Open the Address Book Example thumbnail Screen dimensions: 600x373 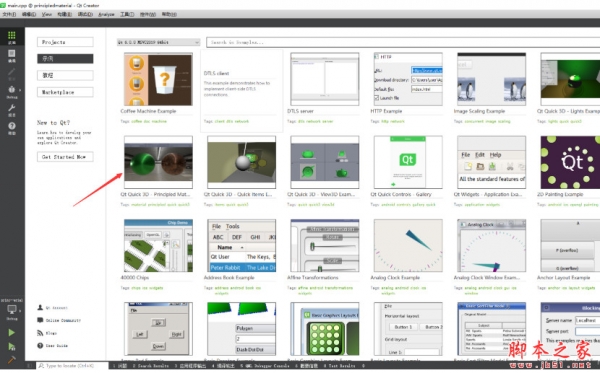point(241,246)
